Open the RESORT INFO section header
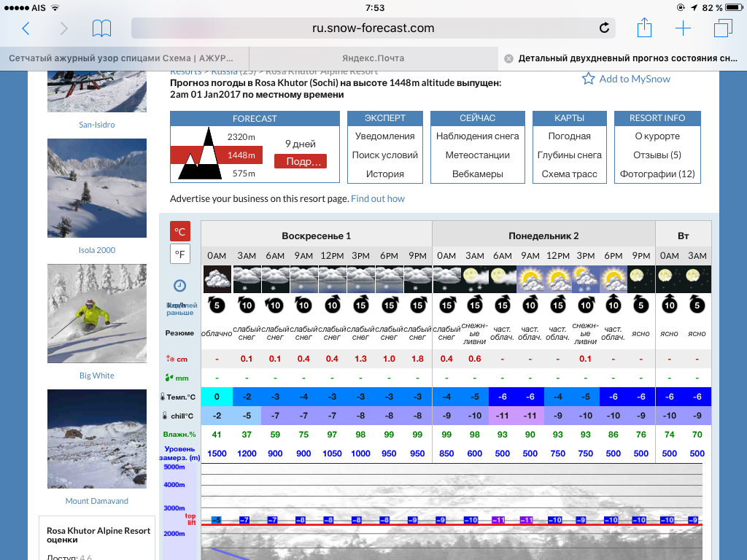747x560 pixels. (657, 118)
